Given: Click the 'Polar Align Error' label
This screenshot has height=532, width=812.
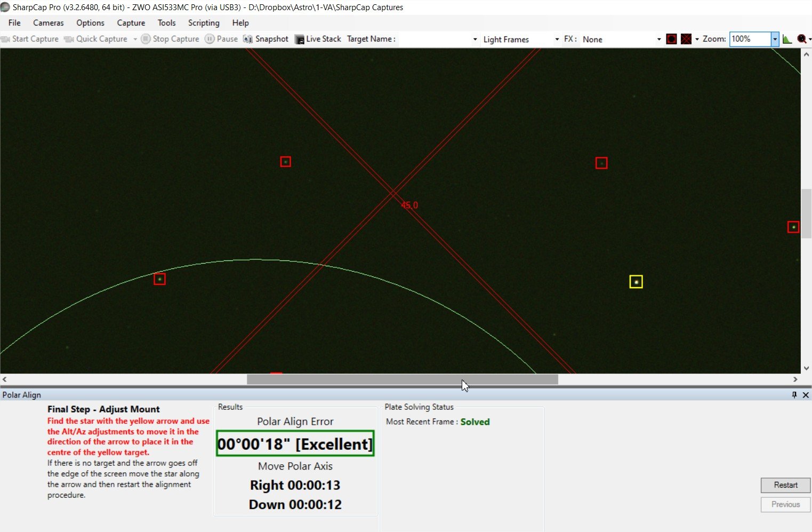Looking at the screenshot, I should coord(295,422).
